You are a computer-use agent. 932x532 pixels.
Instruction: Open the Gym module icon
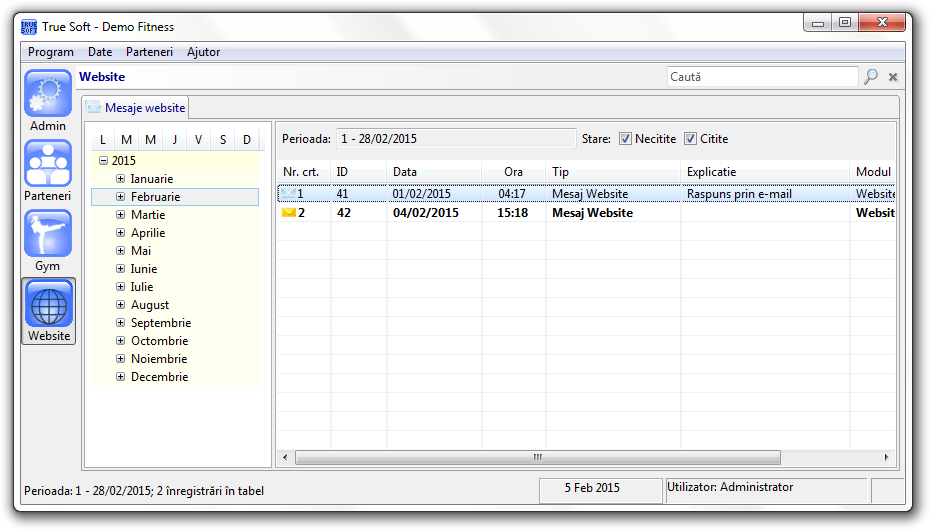[48, 234]
